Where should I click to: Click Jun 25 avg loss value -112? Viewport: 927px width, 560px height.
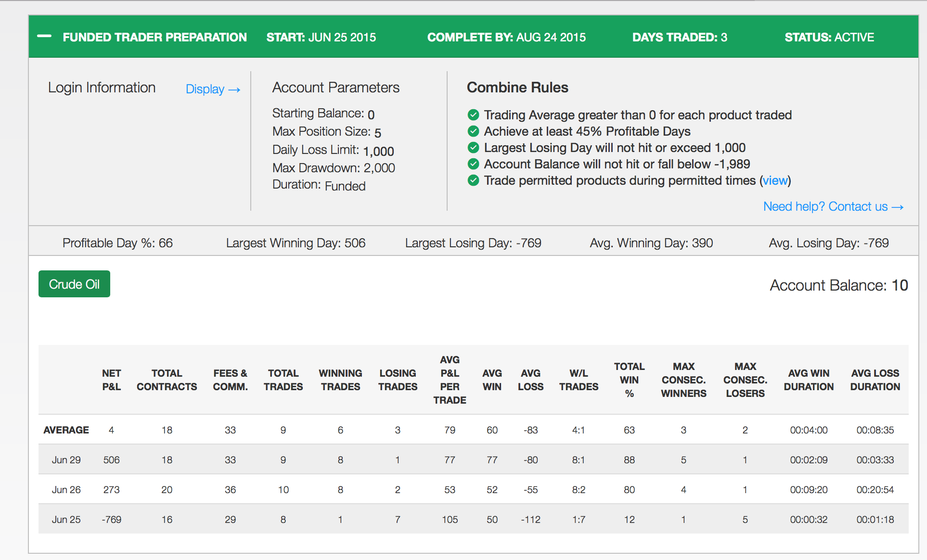pyautogui.click(x=530, y=520)
